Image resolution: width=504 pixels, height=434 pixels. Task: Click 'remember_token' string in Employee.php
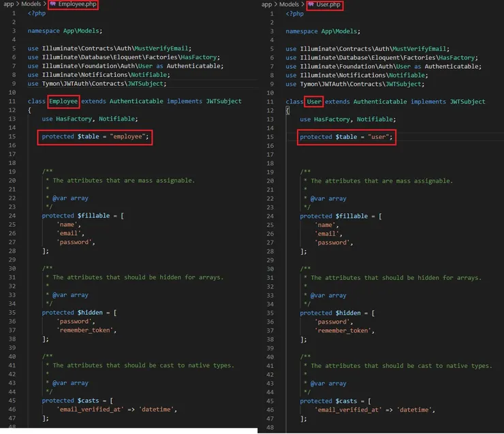tap(85, 330)
